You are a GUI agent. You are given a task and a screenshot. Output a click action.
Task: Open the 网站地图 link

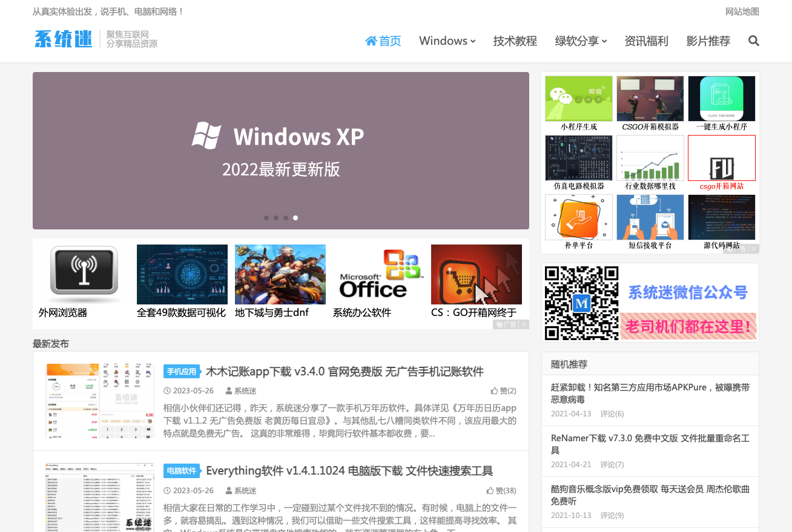(x=742, y=11)
